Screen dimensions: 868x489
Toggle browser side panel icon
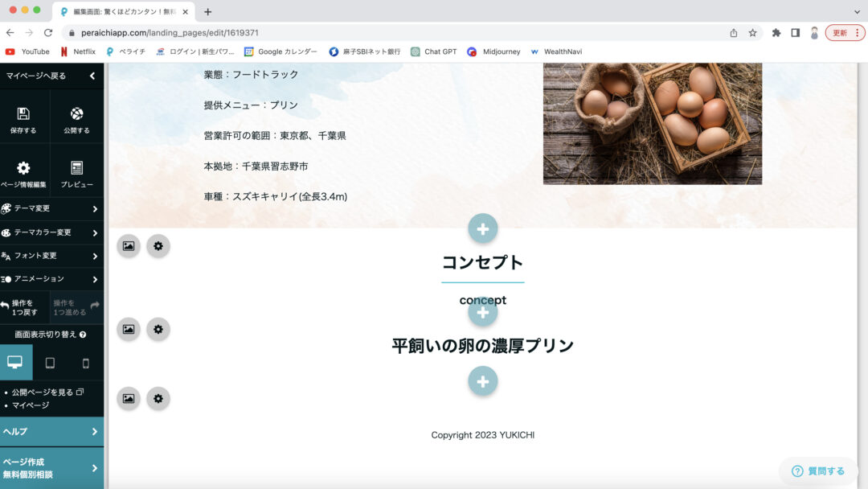pos(795,33)
